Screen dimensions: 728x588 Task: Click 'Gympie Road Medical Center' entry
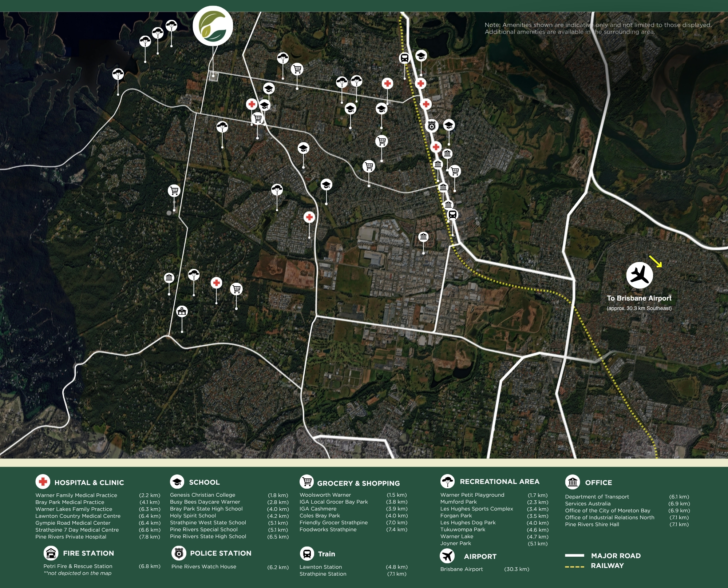pos(72,523)
